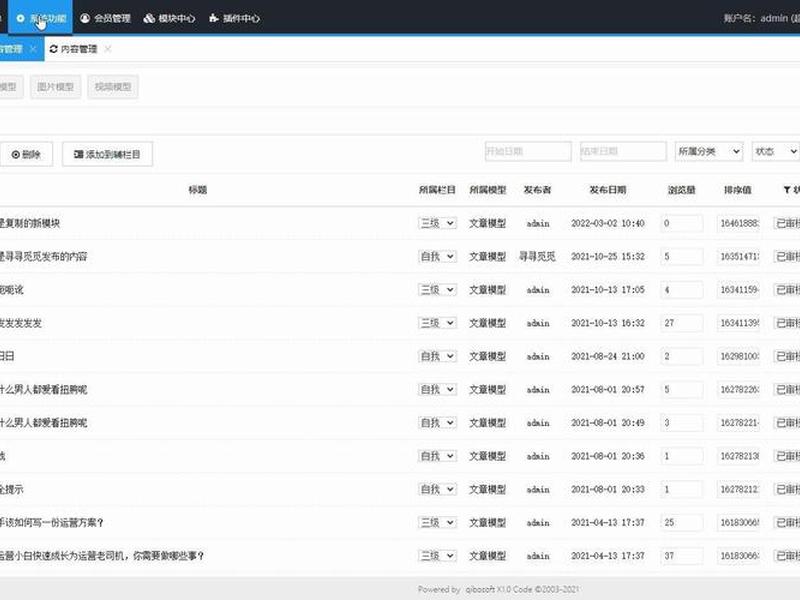Edit views field showing 4
Viewport: 800px width, 600px height.
click(682, 289)
